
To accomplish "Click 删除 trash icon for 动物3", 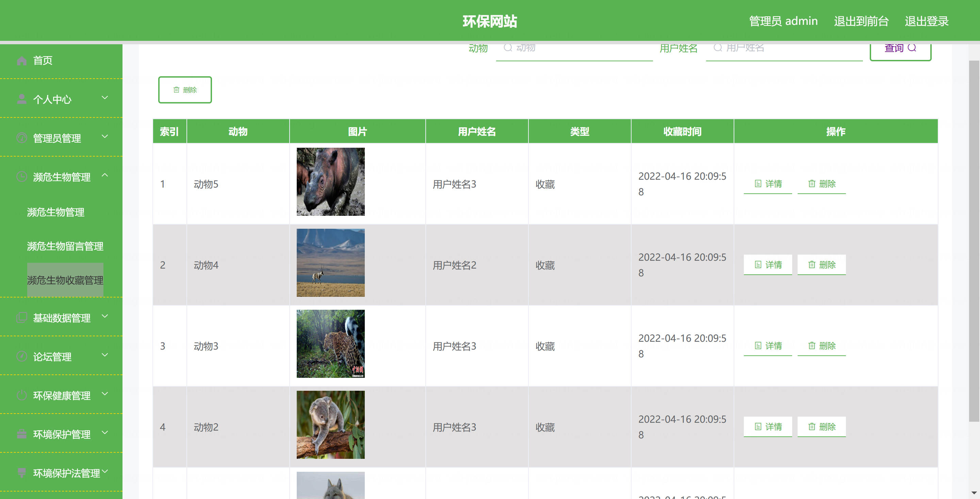I will (812, 346).
